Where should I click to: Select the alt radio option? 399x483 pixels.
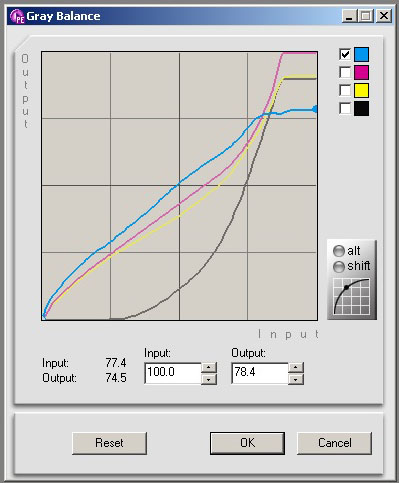click(x=339, y=251)
